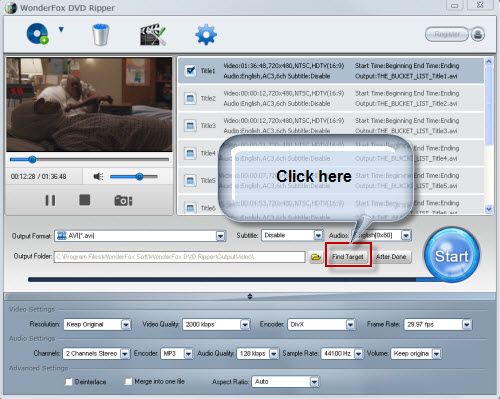Open the Volume dropdown
This screenshot has height=399, width=500.
coord(436,353)
